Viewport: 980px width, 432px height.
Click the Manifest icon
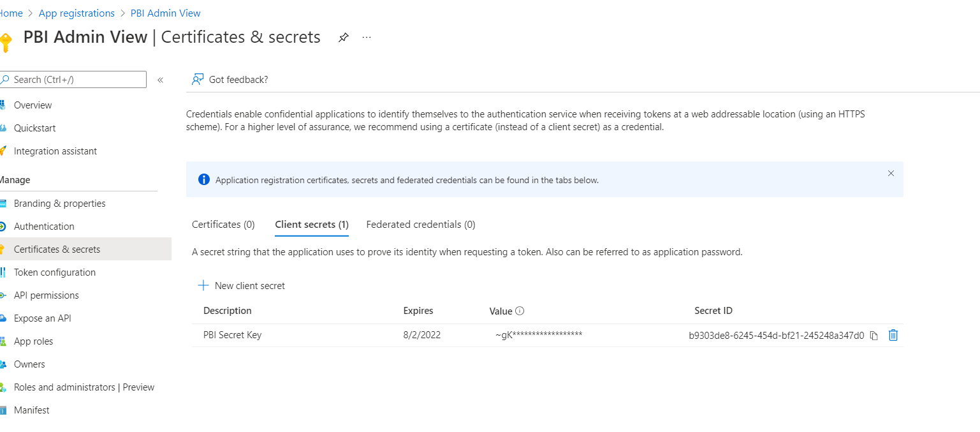pos(3,410)
